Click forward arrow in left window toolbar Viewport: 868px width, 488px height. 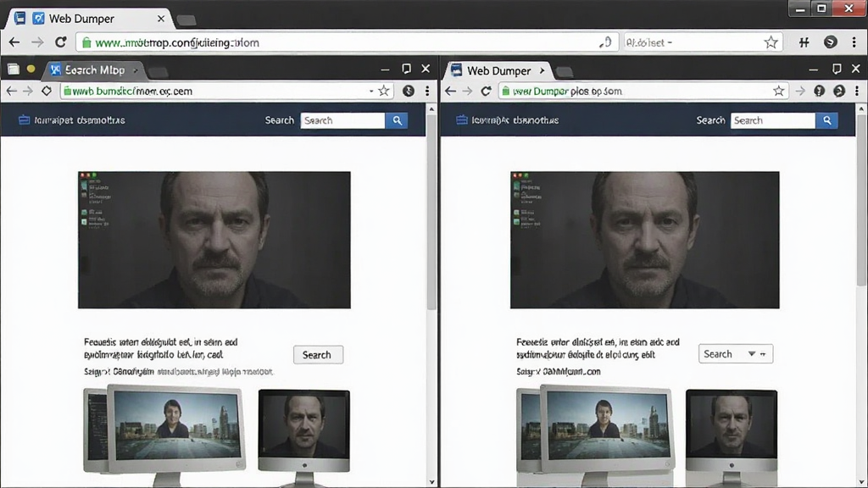pyautogui.click(x=28, y=91)
